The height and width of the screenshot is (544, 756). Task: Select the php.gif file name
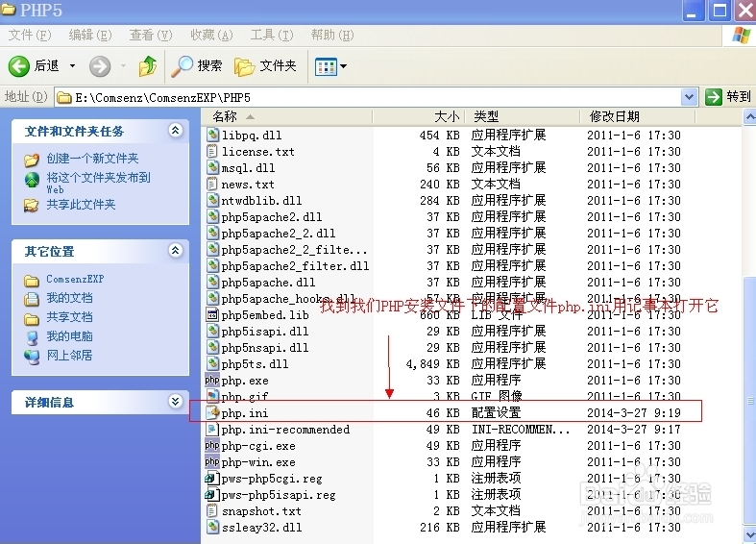point(245,396)
